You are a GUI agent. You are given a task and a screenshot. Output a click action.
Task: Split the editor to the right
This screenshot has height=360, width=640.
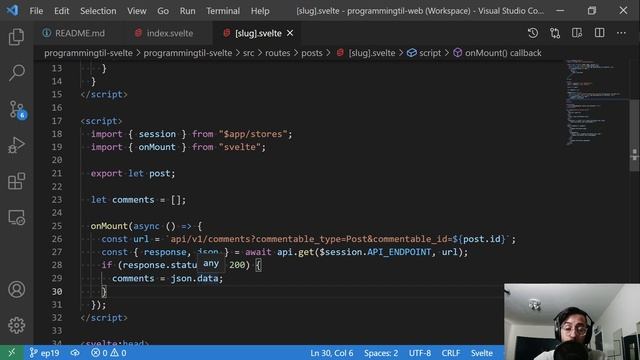599,33
